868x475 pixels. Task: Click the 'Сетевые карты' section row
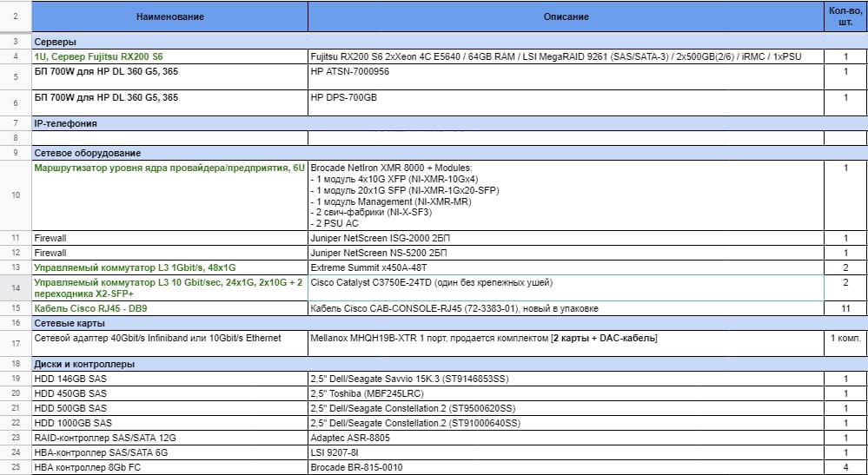click(449, 324)
